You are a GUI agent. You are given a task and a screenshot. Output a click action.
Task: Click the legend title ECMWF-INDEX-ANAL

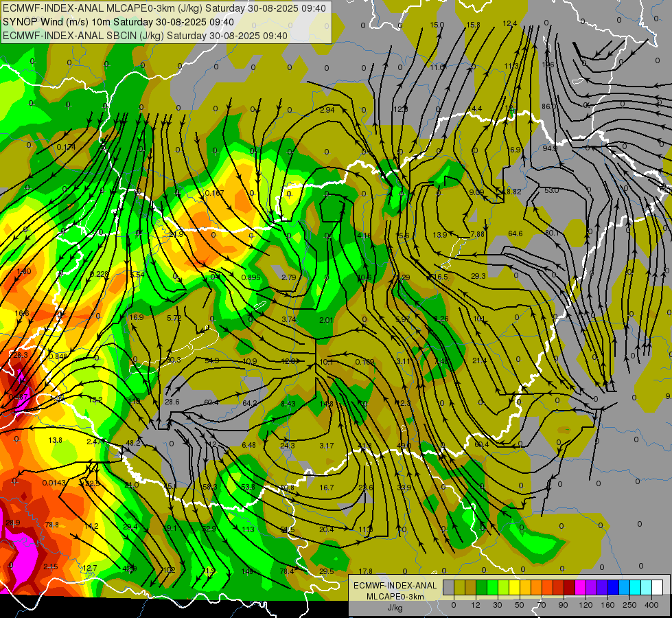tap(395, 586)
